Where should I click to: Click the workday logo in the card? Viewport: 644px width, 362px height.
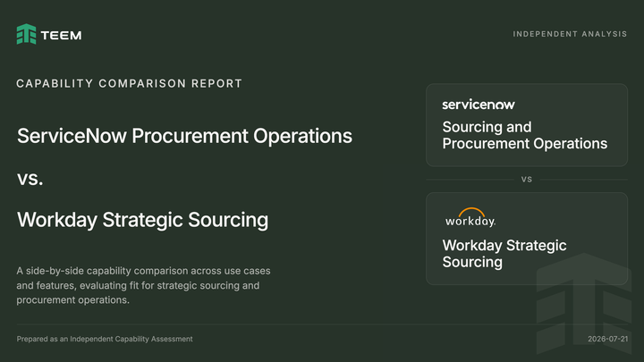tap(470, 217)
